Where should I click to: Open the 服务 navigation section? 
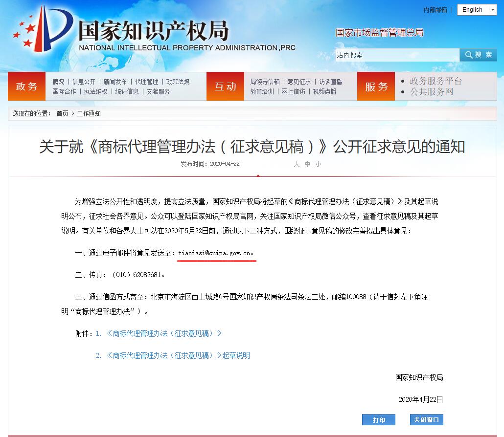pos(376,87)
